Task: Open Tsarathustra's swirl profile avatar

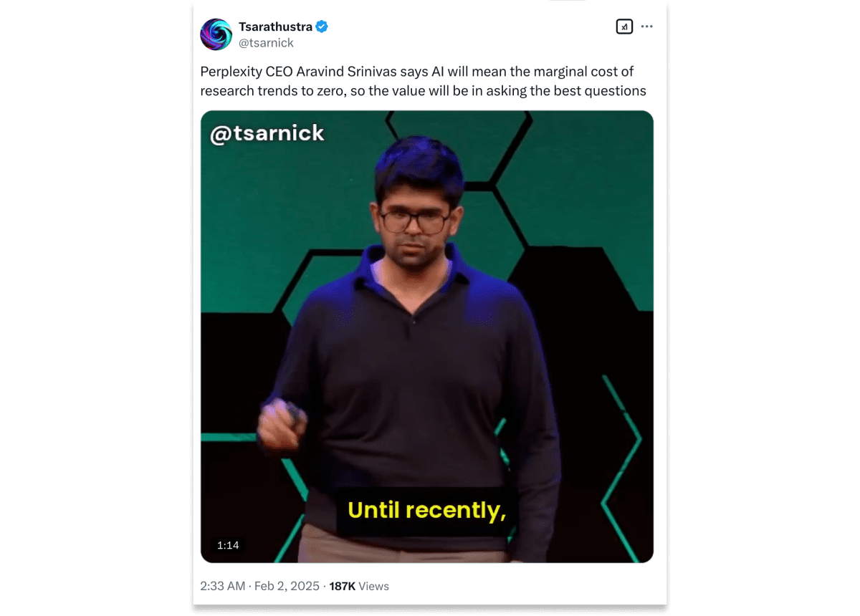Action: 216,34
